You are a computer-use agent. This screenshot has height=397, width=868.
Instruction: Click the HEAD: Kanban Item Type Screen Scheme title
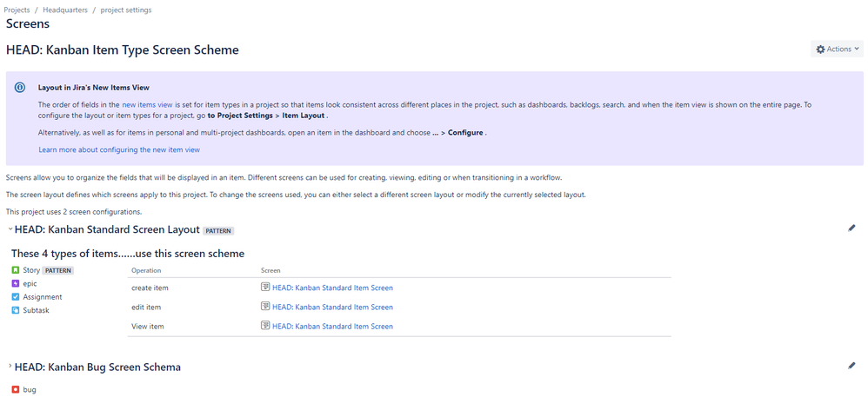coord(123,50)
